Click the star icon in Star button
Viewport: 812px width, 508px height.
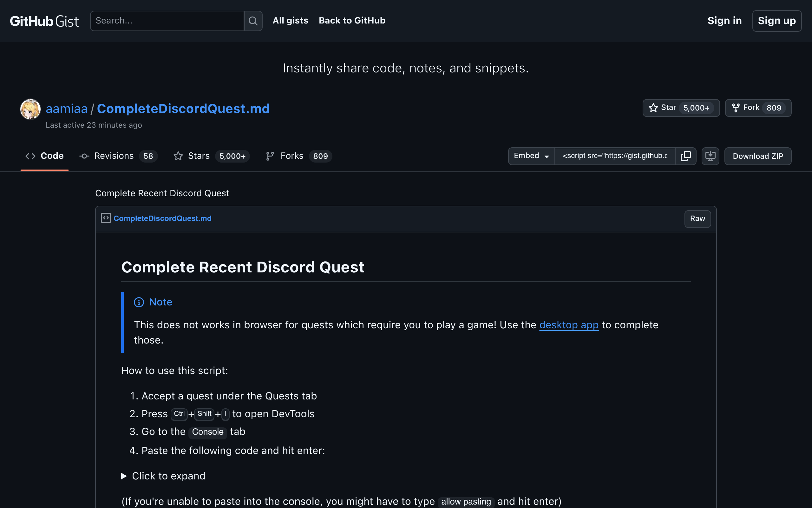point(653,108)
